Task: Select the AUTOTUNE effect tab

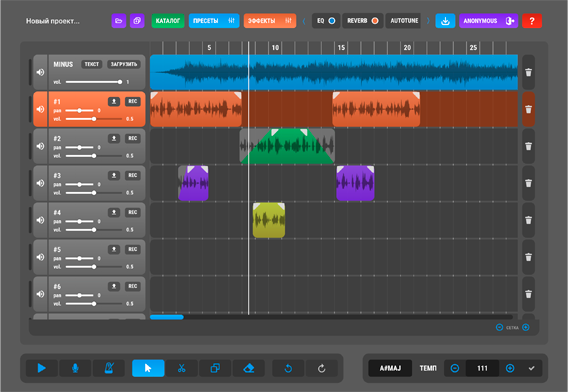Action: 404,21
